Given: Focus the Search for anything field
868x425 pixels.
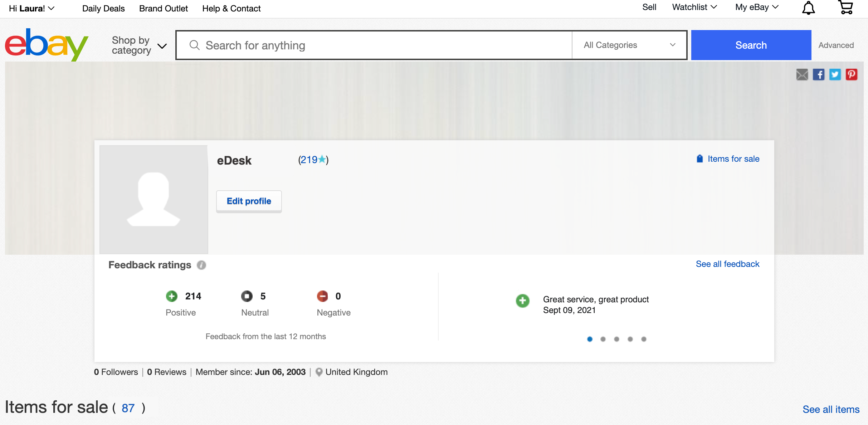Looking at the screenshot, I should pyautogui.click(x=374, y=45).
